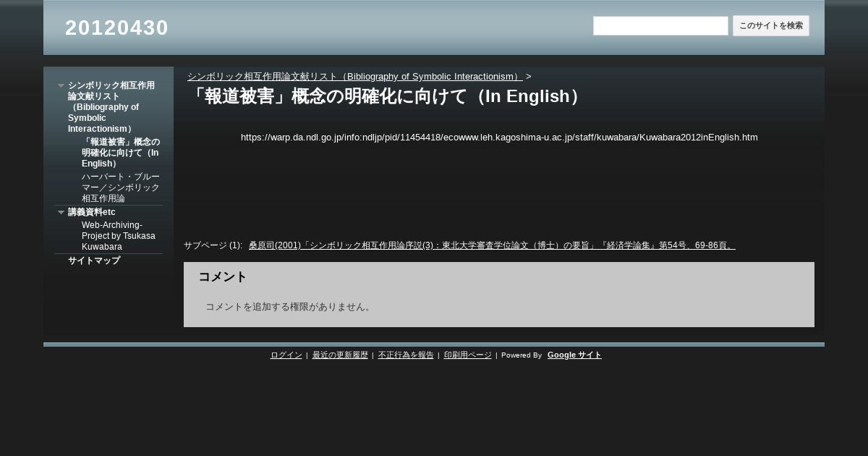The image size is (868, 456).
Task: Open subpage link 桑原司(2001) シンボリック相互作用論序説(3)
Action: pyautogui.click(x=492, y=245)
